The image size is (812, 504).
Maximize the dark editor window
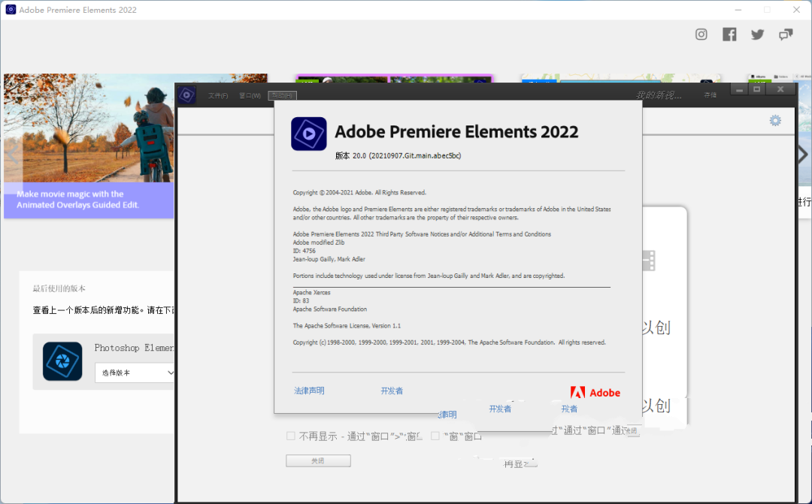(756, 89)
